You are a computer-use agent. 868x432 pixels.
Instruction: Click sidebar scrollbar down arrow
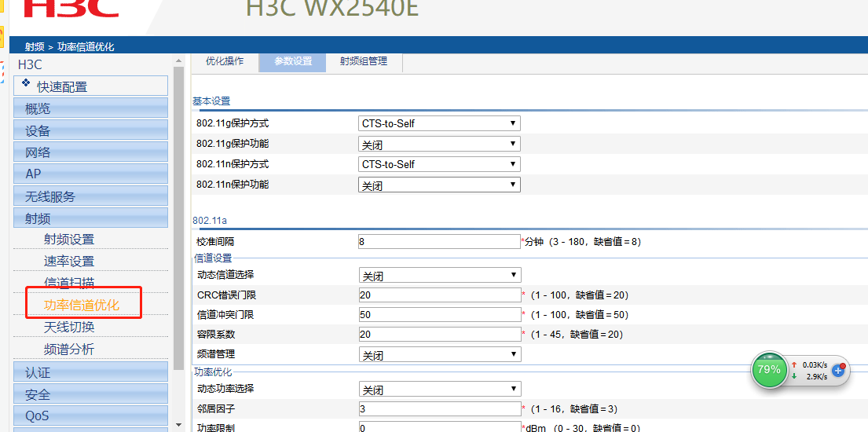tap(178, 425)
